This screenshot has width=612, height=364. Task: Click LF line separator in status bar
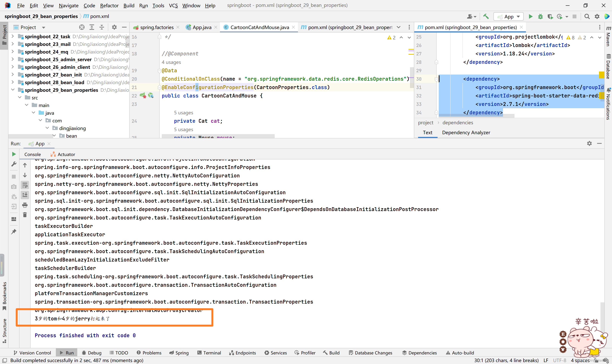point(546,360)
